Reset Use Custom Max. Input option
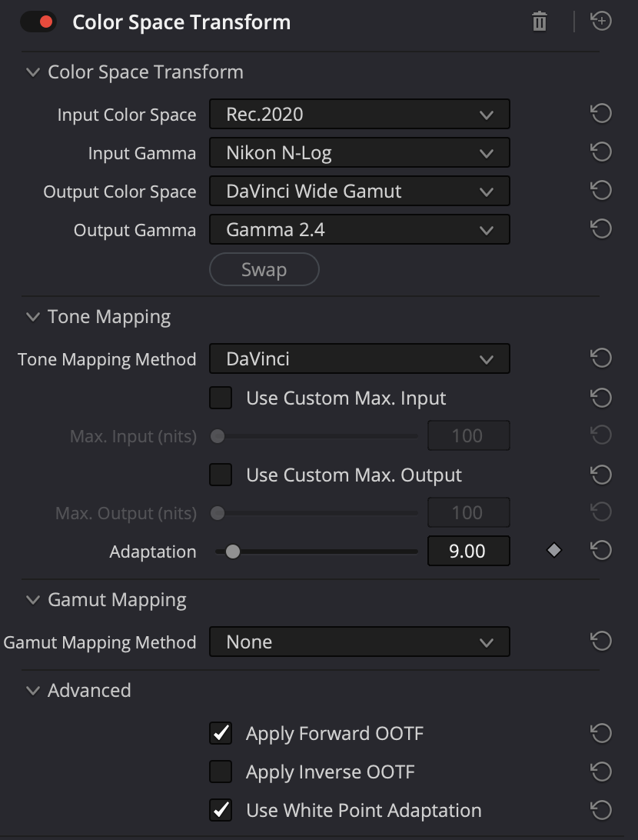The height and width of the screenshot is (840, 638). pos(601,398)
